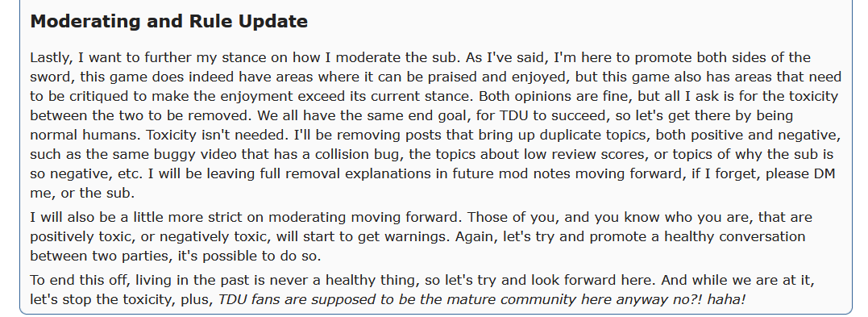Click the phrase "both sides of the sword"
This screenshot has height=317, width=868.
(754, 57)
